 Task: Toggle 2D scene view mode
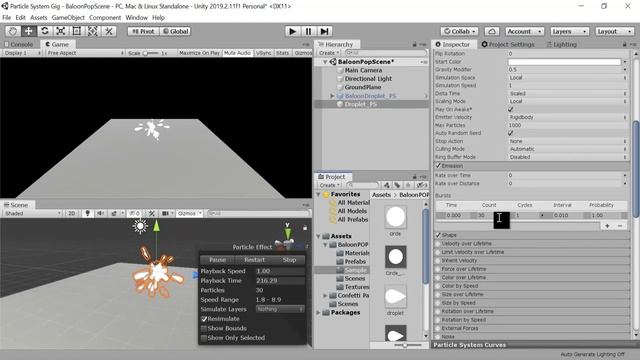(x=71, y=213)
